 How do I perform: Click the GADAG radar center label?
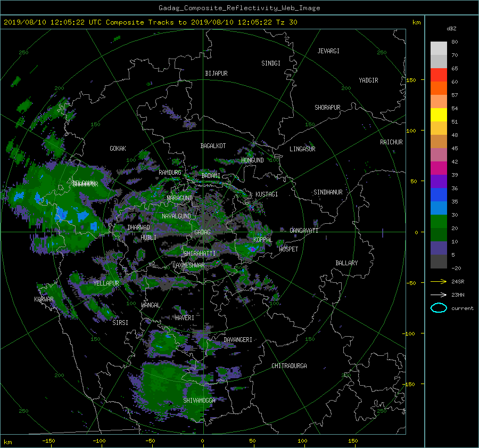(202, 232)
